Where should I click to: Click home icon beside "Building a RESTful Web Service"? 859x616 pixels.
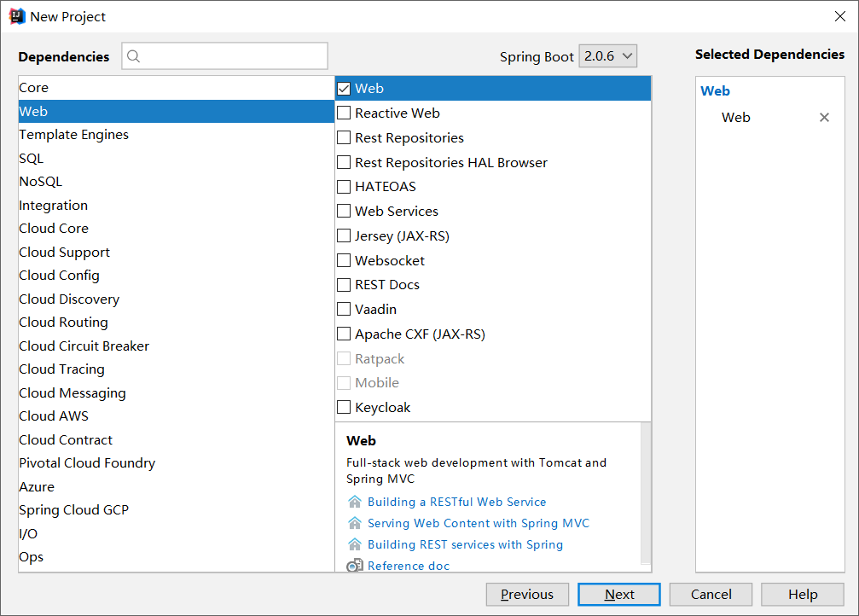pos(355,502)
